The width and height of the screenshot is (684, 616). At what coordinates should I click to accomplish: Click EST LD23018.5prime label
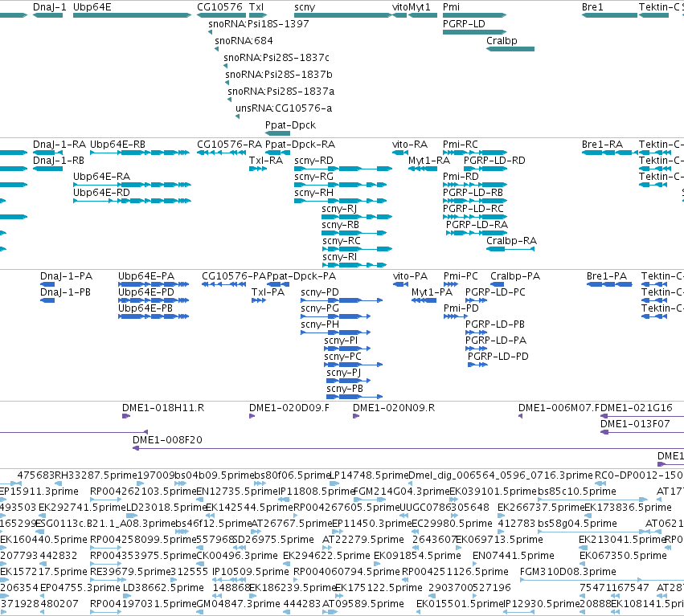tap(166, 508)
